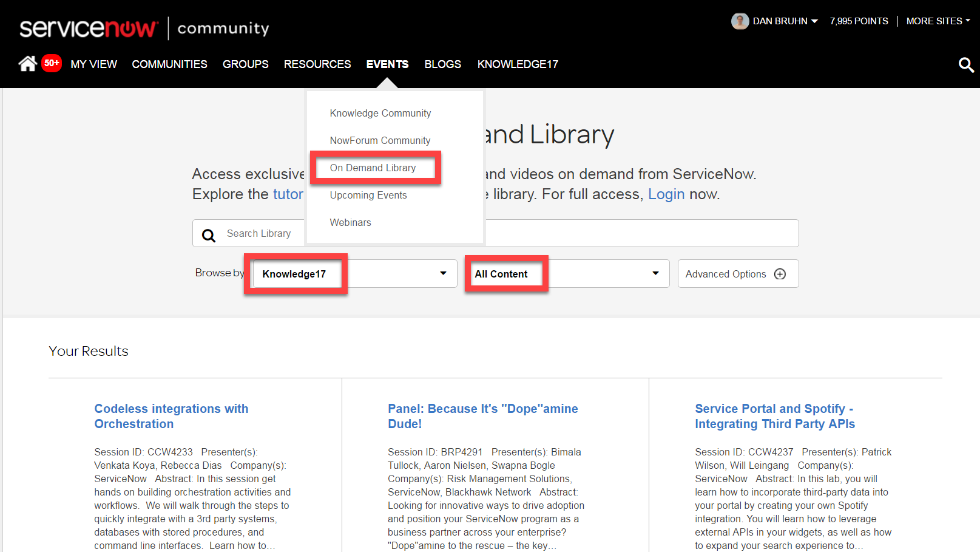Select On Demand Library from Events menu

coord(373,168)
